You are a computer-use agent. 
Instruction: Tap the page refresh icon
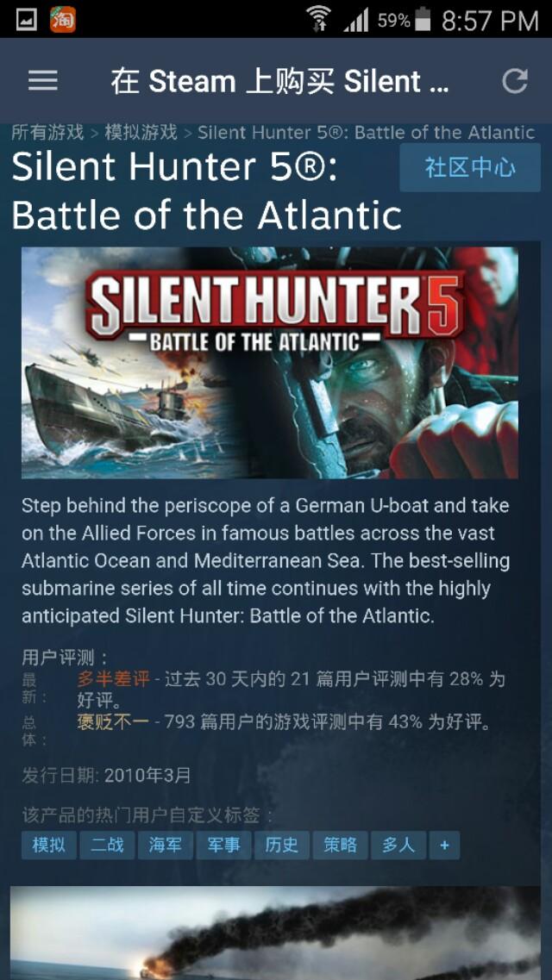(515, 81)
